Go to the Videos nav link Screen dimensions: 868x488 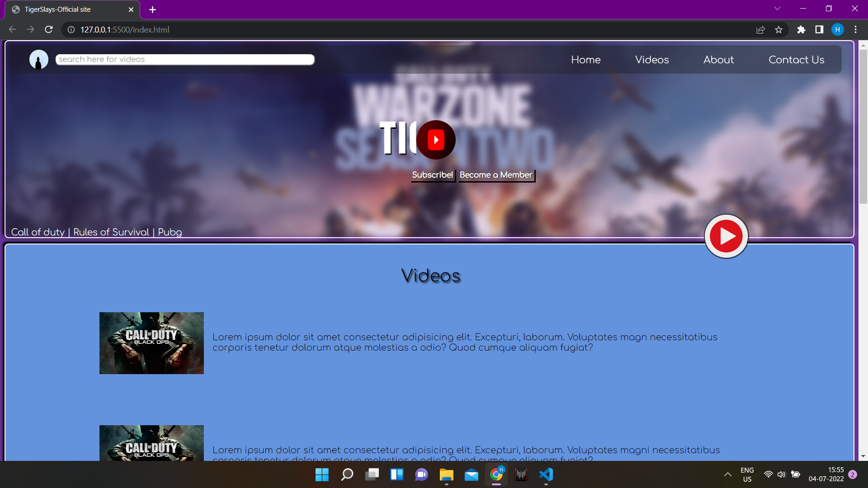[652, 60]
